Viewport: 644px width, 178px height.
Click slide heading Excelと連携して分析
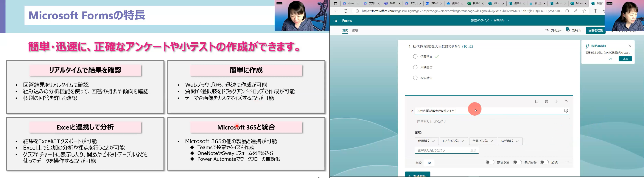(85, 127)
